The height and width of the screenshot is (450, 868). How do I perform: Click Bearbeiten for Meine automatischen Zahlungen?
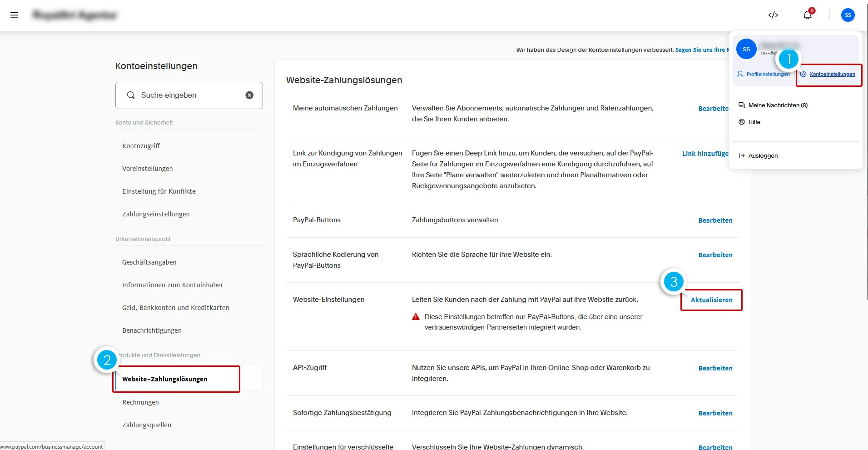point(714,109)
